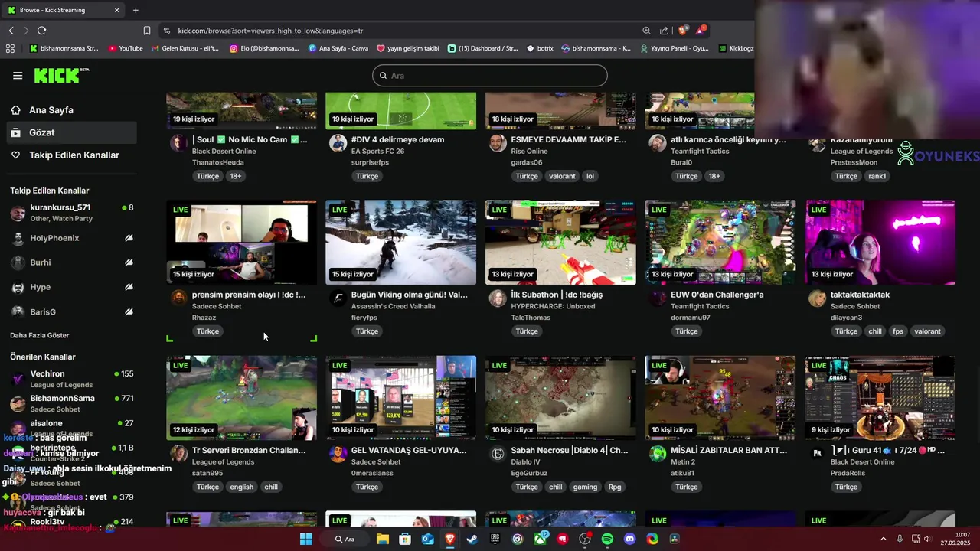This screenshot has height=551, width=980.
Task: Click the fps tag under dilaycan3
Action: [898, 331]
